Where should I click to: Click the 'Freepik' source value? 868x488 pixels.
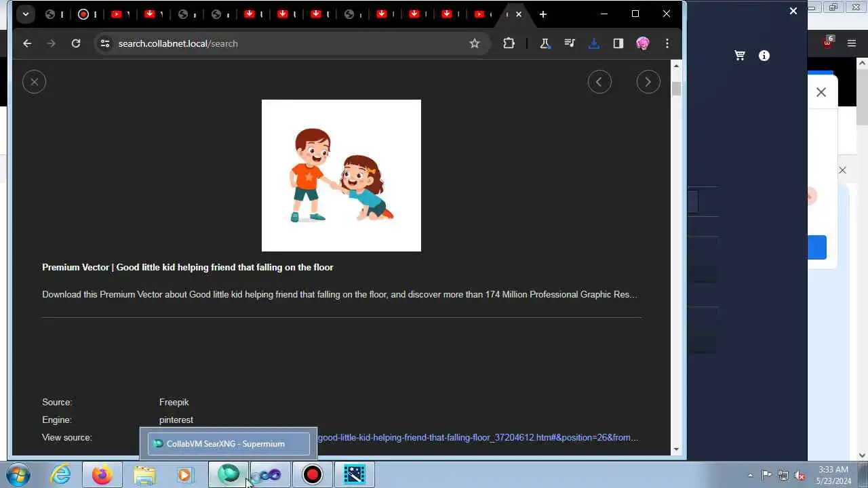click(x=174, y=403)
